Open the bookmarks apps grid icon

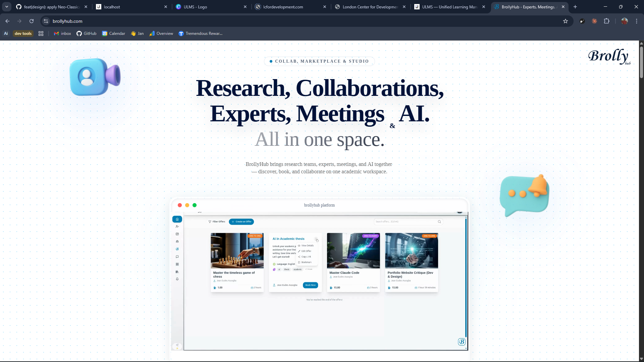[x=41, y=34]
